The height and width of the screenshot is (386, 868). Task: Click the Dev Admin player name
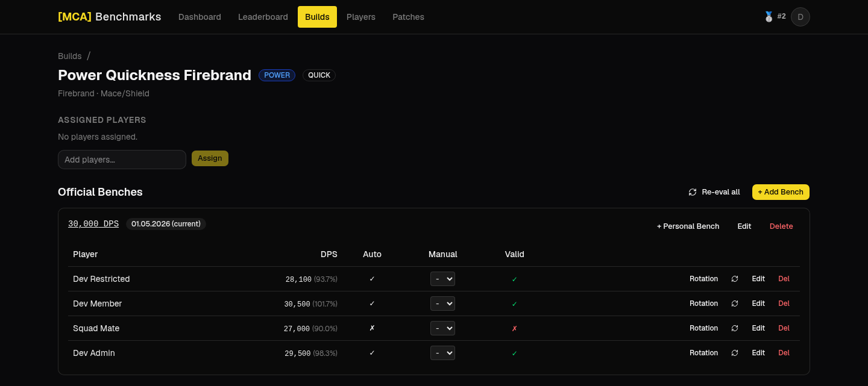tap(94, 353)
